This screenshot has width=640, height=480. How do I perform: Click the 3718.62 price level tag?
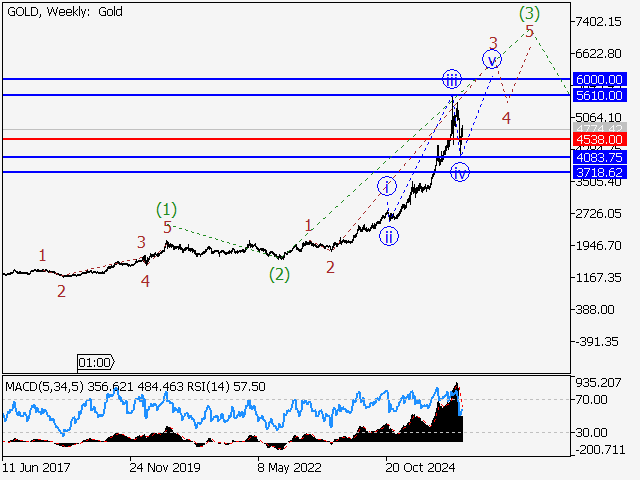pyautogui.click(x=600, y=172)
